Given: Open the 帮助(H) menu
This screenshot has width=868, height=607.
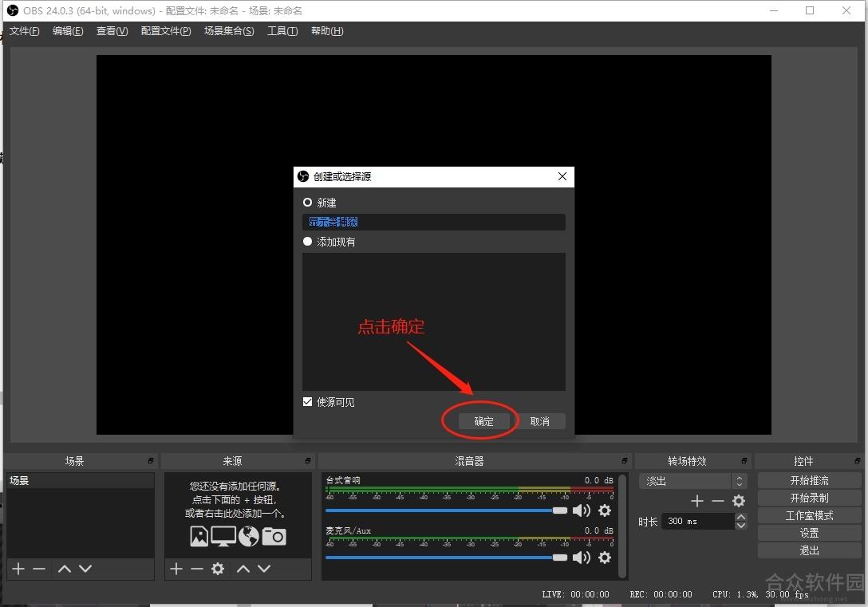Looking at the screenshot, I should (327, 31).
